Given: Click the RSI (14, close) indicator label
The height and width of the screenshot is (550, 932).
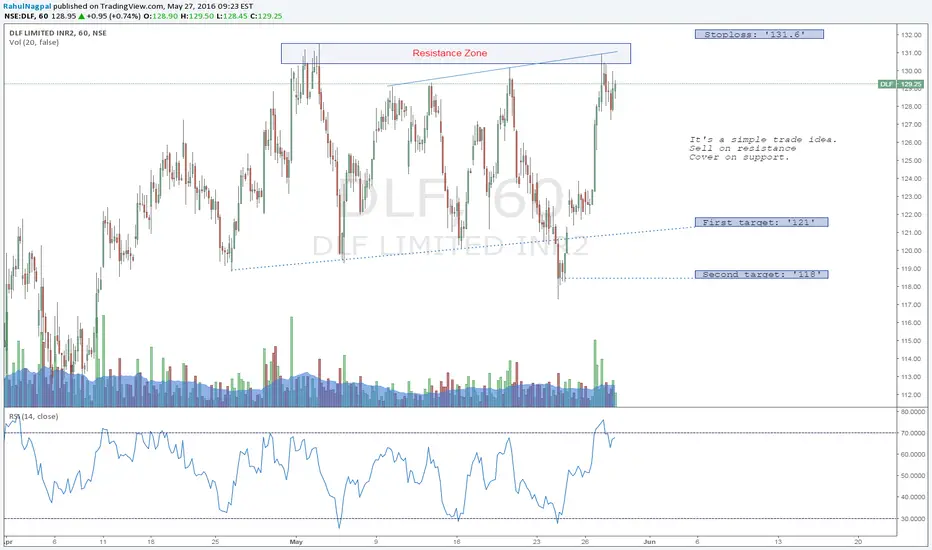Looking at the screenshot, I should [33, 416].
